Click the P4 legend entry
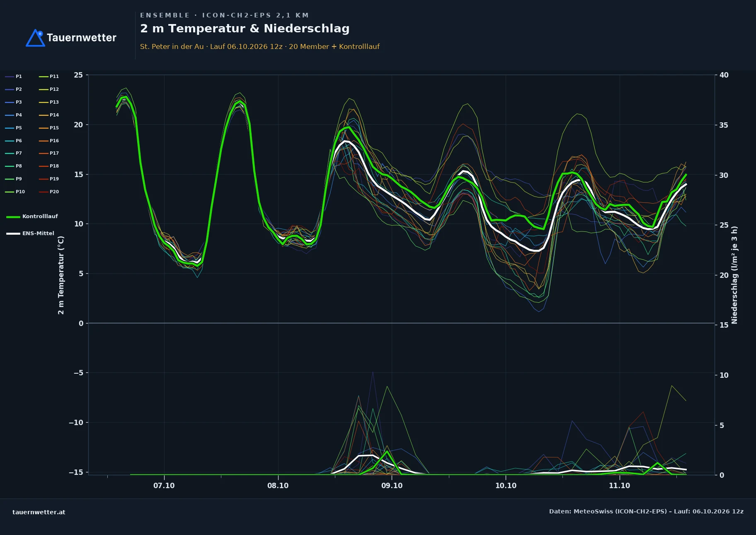This screenshot has width=756, height=535. tap(14, 115)
